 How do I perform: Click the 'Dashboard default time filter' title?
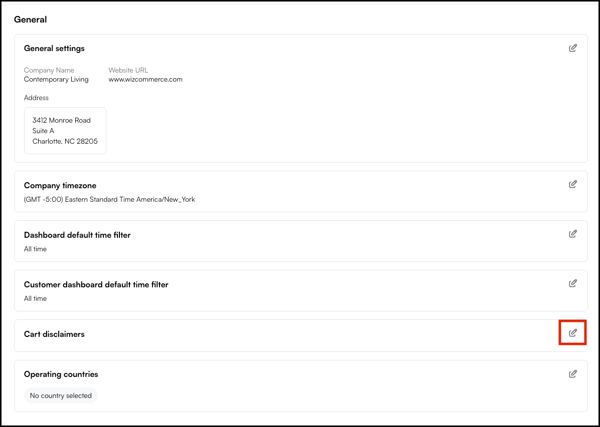point(77,235)
